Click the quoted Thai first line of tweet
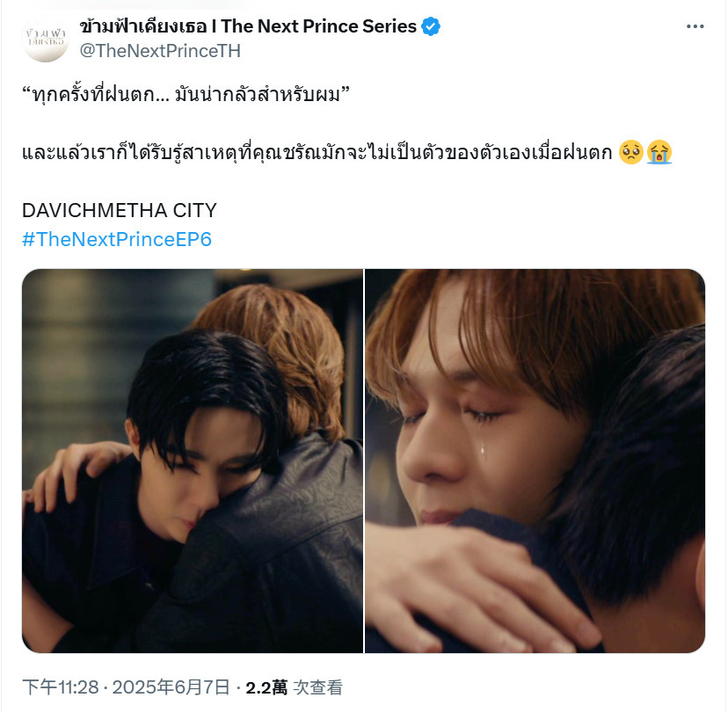This screenshot has width=728, height=712. pos(186,94)
